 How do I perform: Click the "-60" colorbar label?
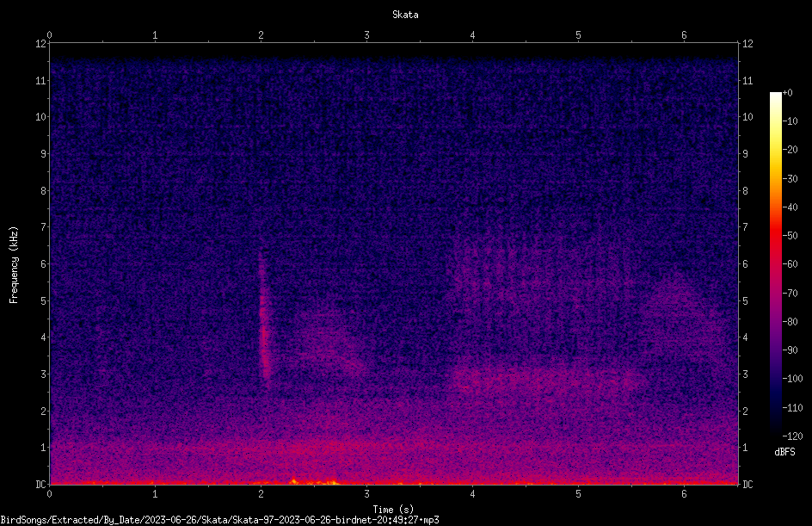tap(790, 264)
